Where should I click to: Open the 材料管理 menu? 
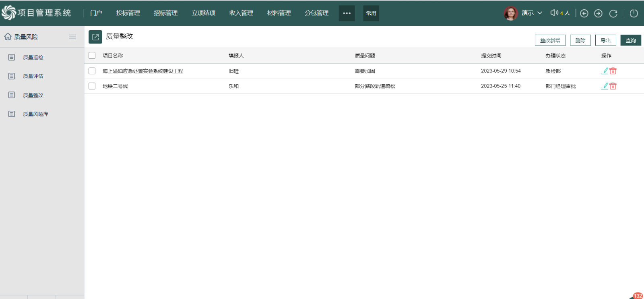pos(279,13)
